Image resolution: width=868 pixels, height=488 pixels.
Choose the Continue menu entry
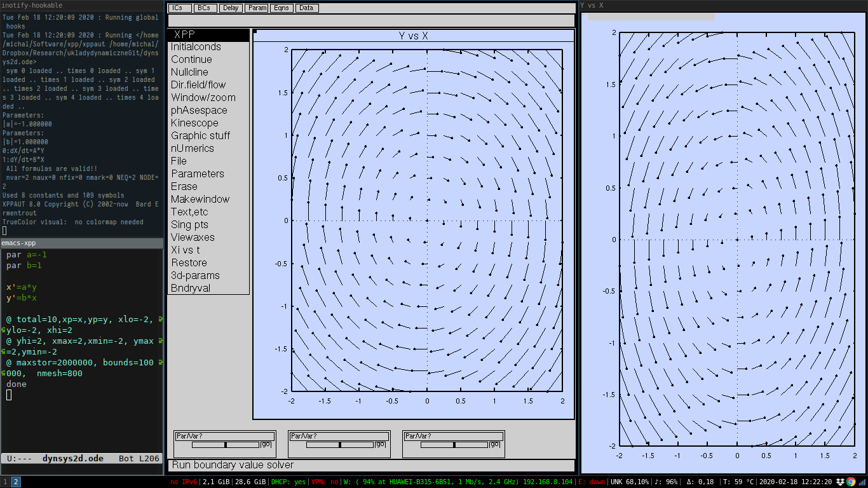pyautogui.click(x=208, y=60)
